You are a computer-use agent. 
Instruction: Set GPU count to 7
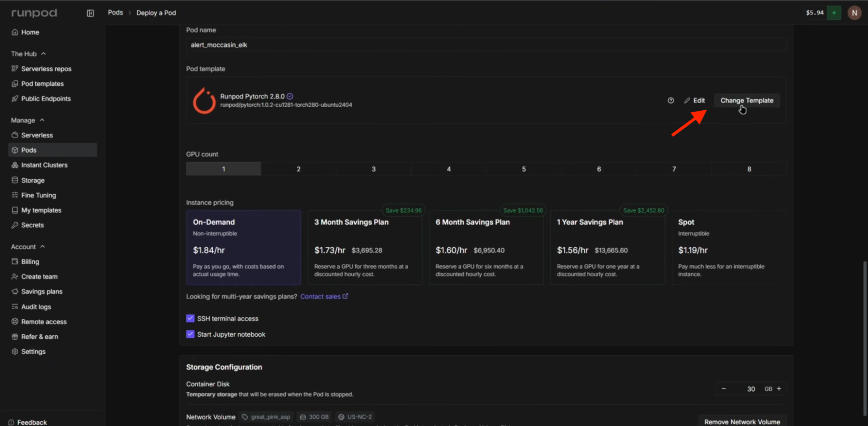click(x=674, y=169)
